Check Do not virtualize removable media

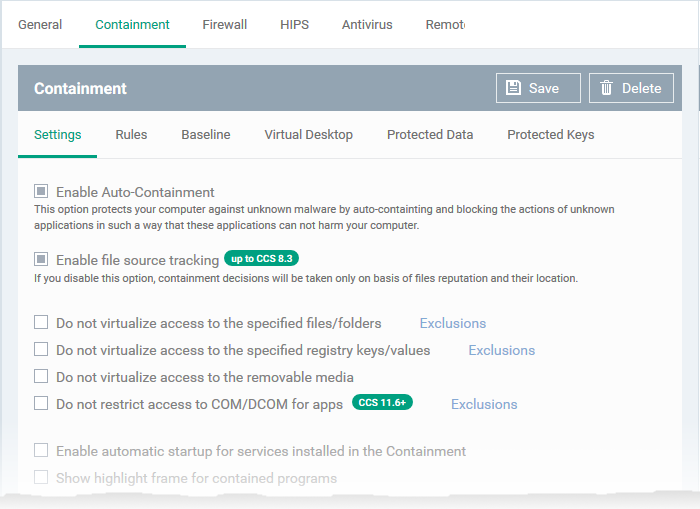coord(41,376)
